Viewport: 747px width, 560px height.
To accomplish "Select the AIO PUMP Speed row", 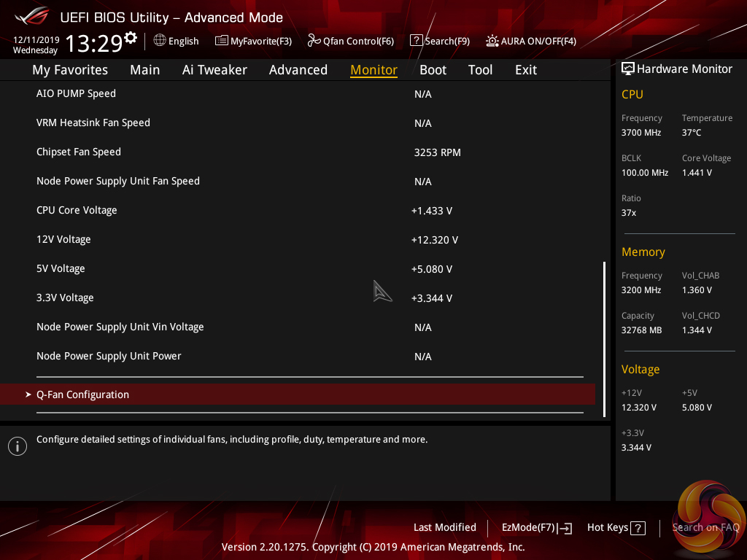I will coord(298,94).
